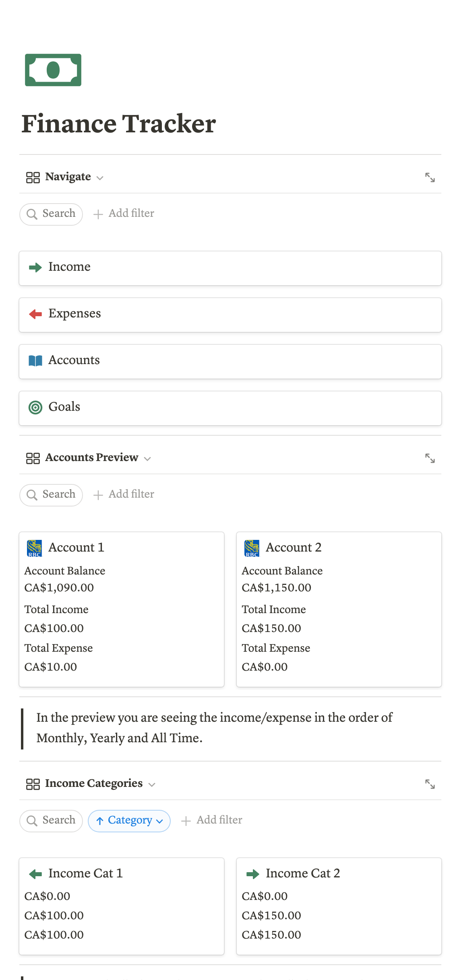Screen dimensions: 453x980
Task: Open the Accounts page link
Action: point(230,361)
